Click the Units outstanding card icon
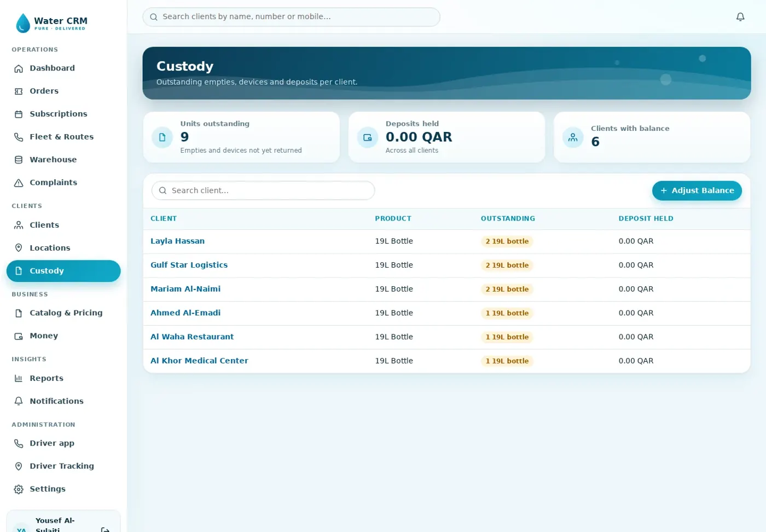The width and height of the screenshot is (766, 532). tap(162, 137)
